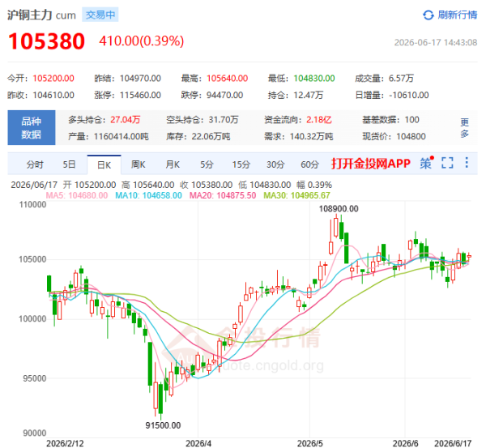Open the fullscreen chart icon
Screen dimensions: 486x448
click(x=447, y=163)
